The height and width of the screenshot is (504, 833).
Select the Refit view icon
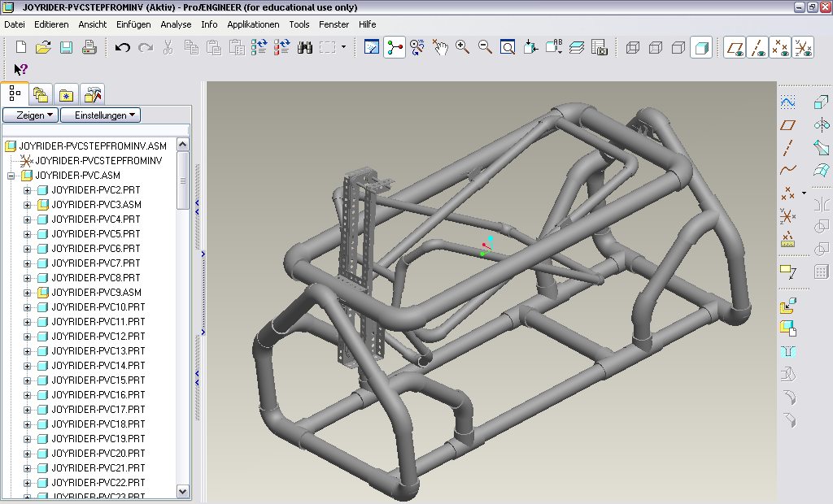click(508, 47)
